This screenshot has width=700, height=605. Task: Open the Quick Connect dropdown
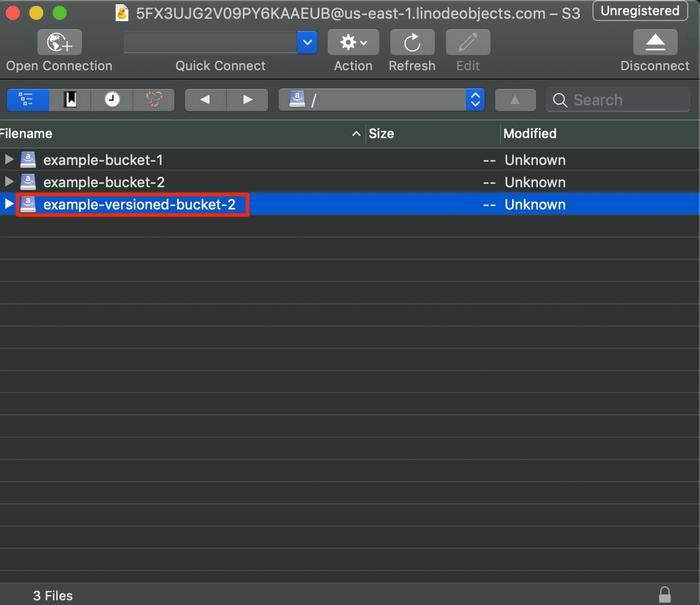[x=307, y=42]
